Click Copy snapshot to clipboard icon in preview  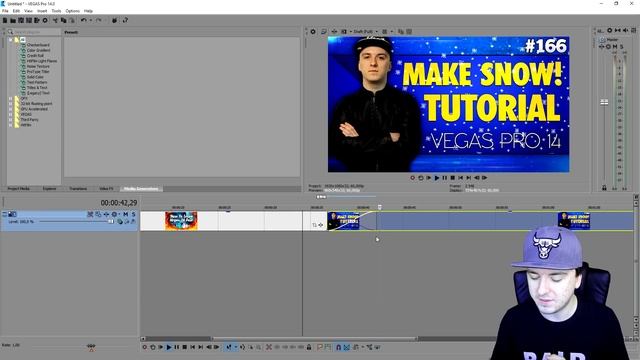click(x=401, y=31)
